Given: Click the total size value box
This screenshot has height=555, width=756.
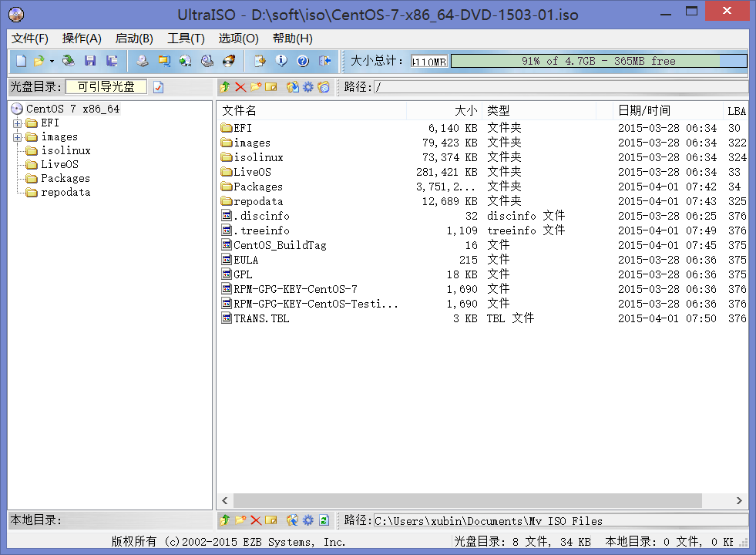Looking at the screenshot, I should click(429, 61).
